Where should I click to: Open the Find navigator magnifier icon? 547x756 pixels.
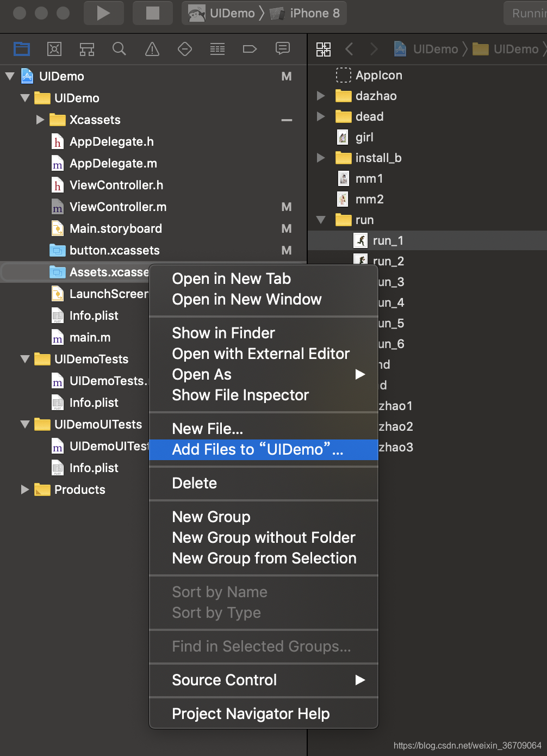[119, 49]
